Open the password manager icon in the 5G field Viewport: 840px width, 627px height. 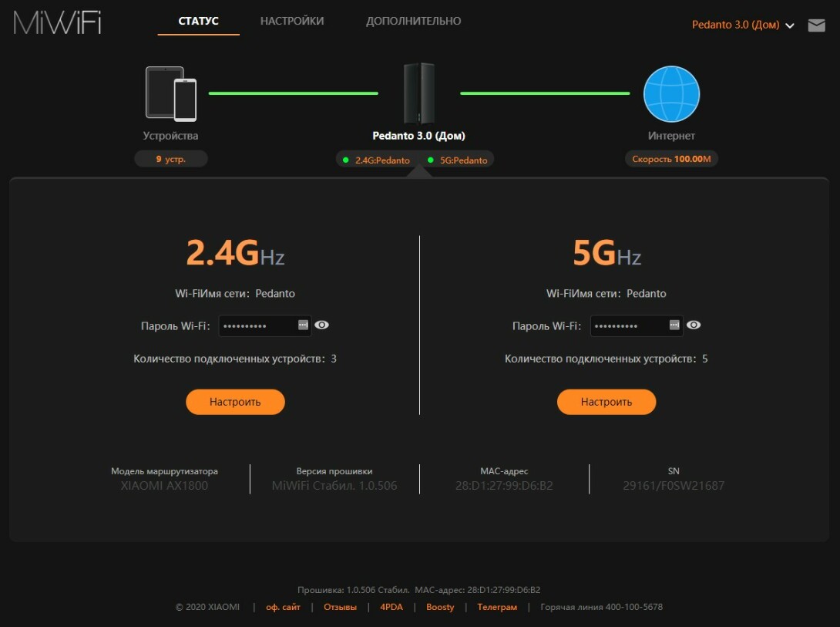point(674,325)
